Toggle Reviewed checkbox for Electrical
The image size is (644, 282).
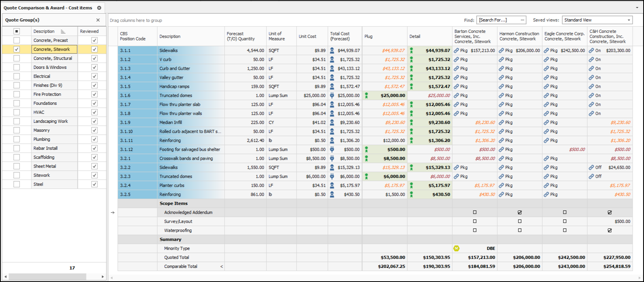pyautogui.click(x=94, y=76)
